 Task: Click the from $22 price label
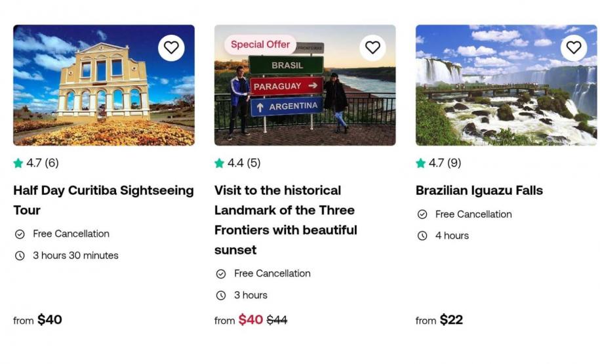click(x=439, y=320)
